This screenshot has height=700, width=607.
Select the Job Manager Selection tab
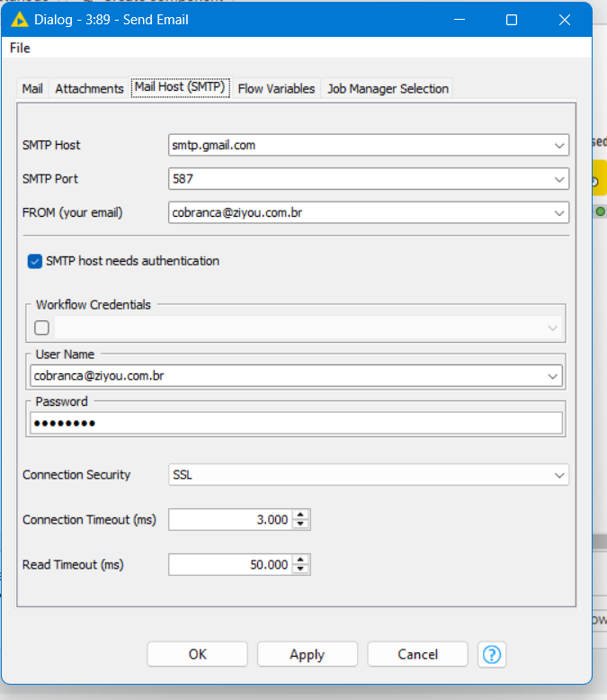pyautogui.click(x=388, y=88)
